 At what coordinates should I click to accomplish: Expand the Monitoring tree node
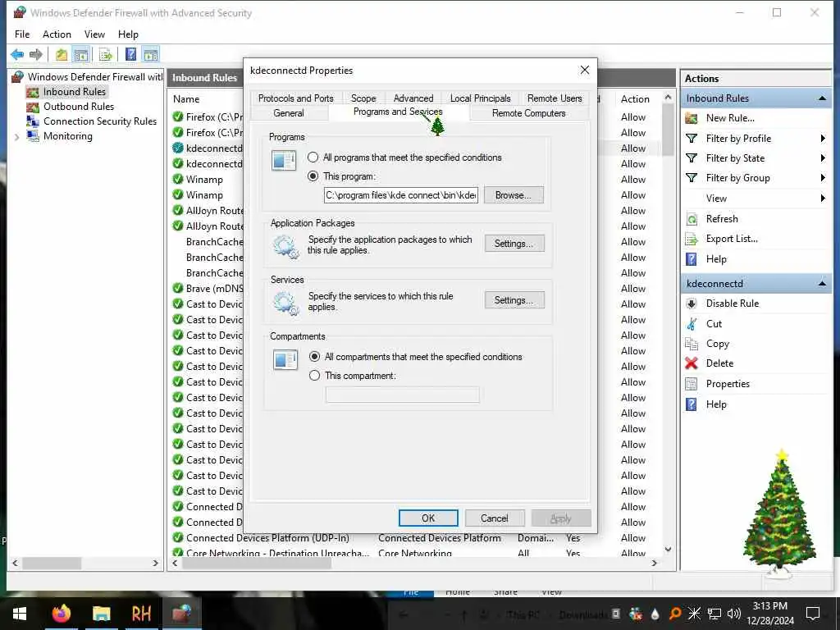17,137
